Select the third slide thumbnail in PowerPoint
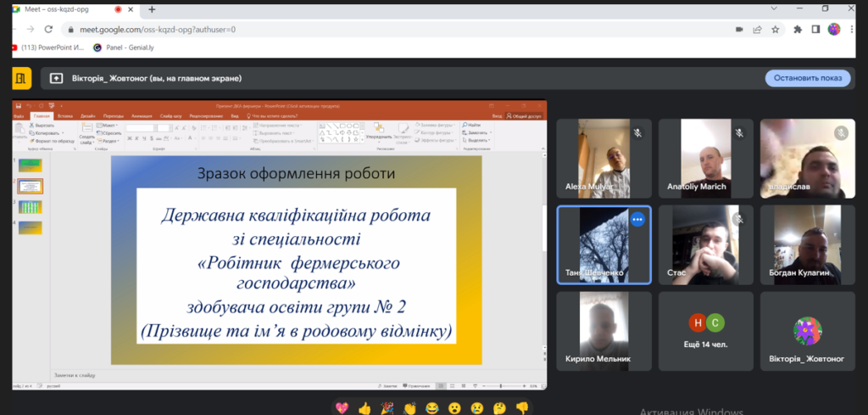Screen dimensions: 868x415 [x=30, y=206]
